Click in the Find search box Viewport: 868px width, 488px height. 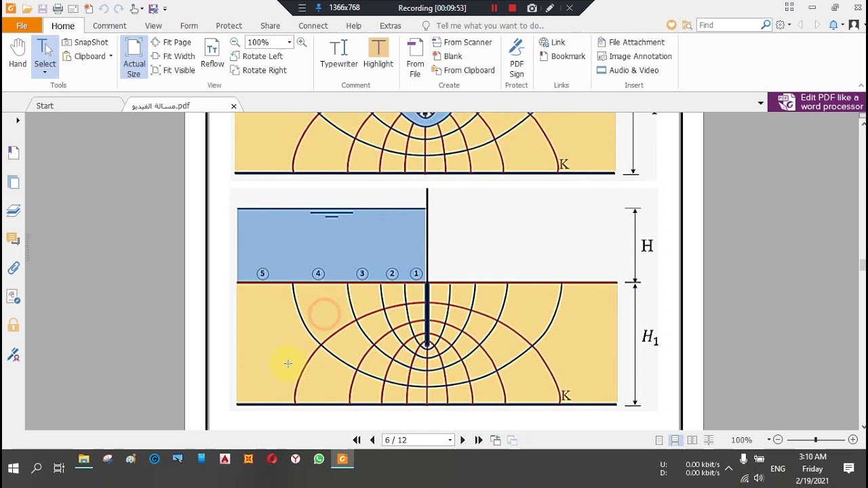pos(728,25)
